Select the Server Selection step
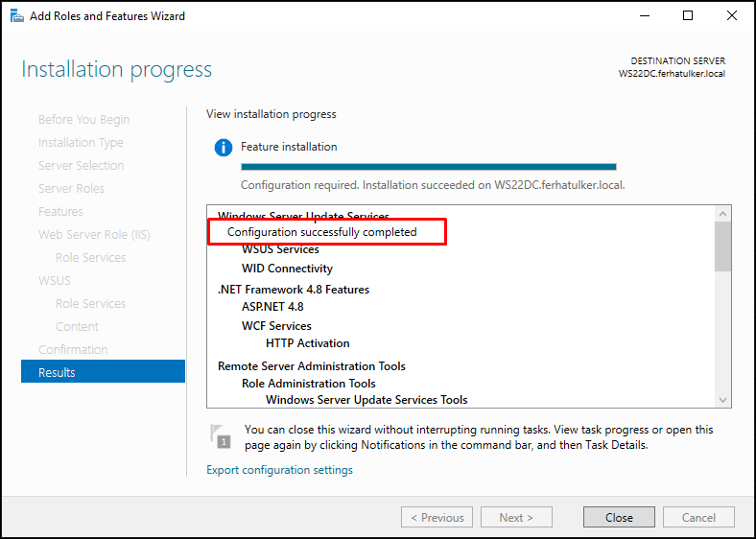Screen dimensions: 756x539 [81, 165]
